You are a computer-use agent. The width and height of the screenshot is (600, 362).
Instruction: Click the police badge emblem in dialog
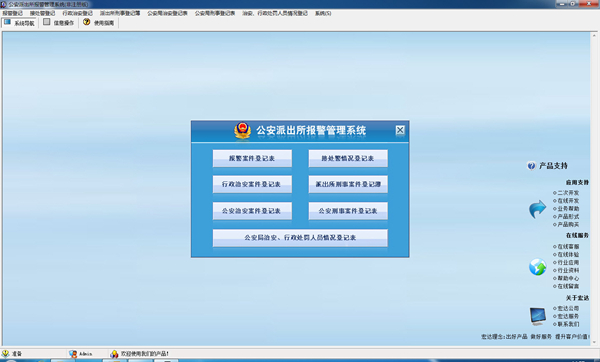click(243, 131)
